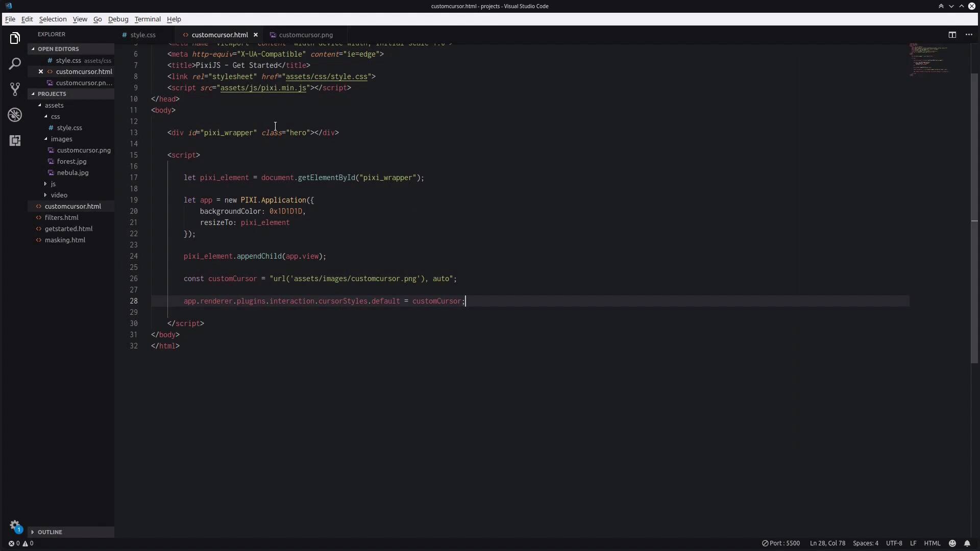This screenshot has height=551, width=980.
Task: Click the split editor icon in the tab bar
Action: coord(952,35)
